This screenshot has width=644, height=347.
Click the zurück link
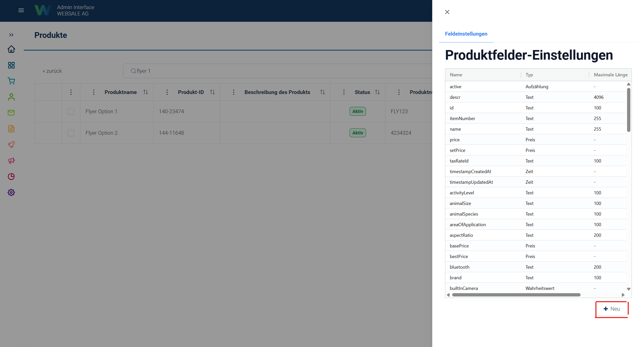52,71
